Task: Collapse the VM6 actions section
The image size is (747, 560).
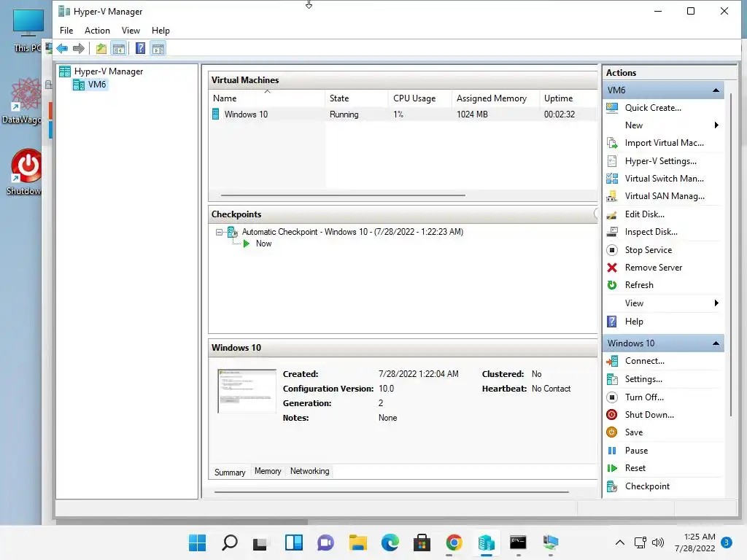Action: coord(716,90)
